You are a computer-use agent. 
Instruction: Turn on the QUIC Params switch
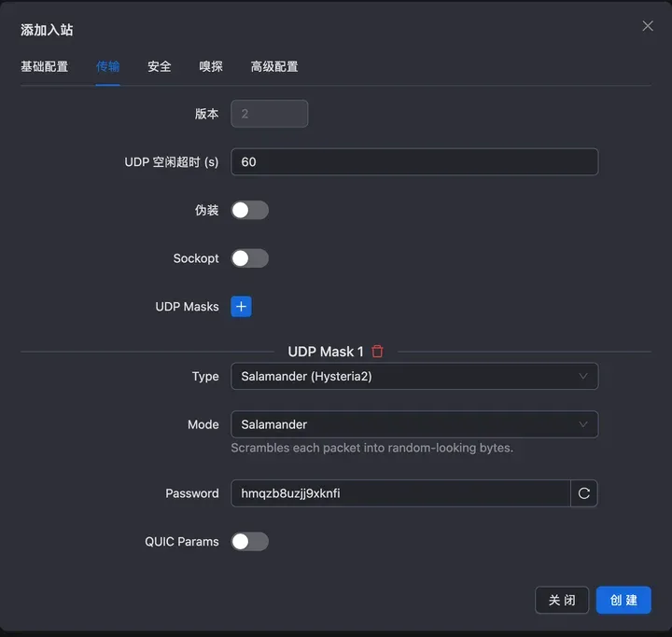click(250, 542)
